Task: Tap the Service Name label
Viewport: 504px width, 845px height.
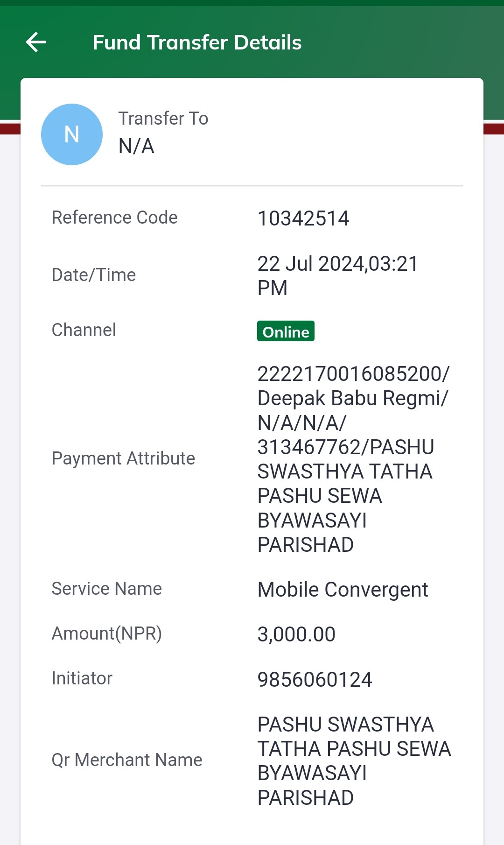Action: [x=107, y=589]
